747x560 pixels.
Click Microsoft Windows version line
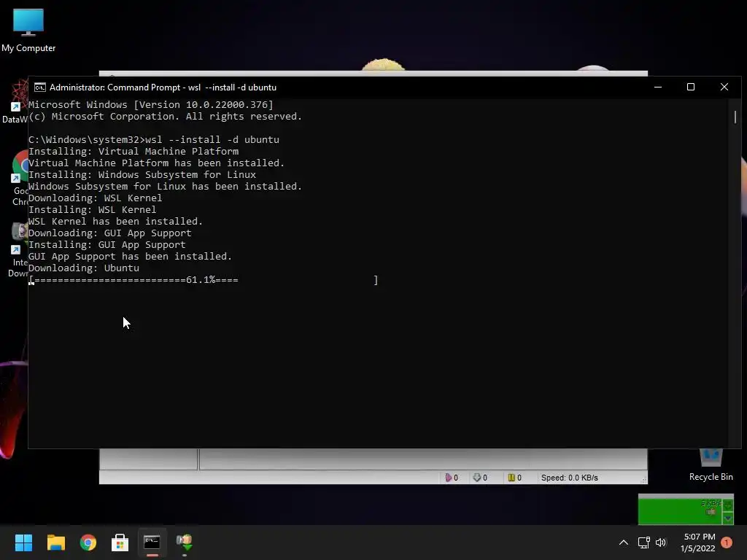click(151, 105)
